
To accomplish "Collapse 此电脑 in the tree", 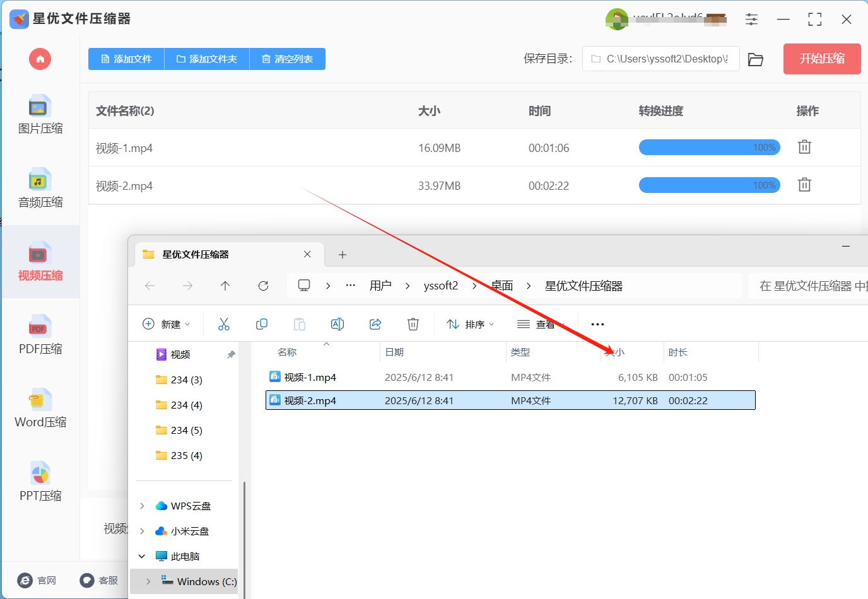I will pos(142,556).
